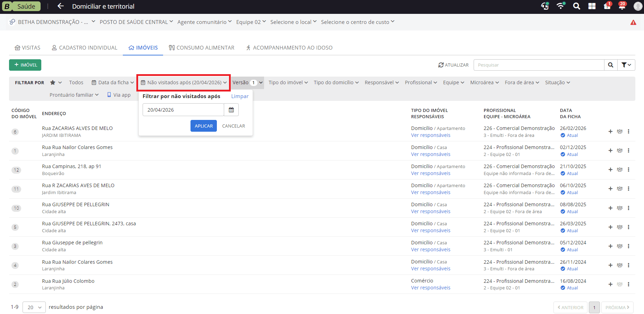Image resolution: width=644 pixels, height=314 pixels.
Task: Open family group icon in Rua Campinas row
Action: [x=620, y=169]
